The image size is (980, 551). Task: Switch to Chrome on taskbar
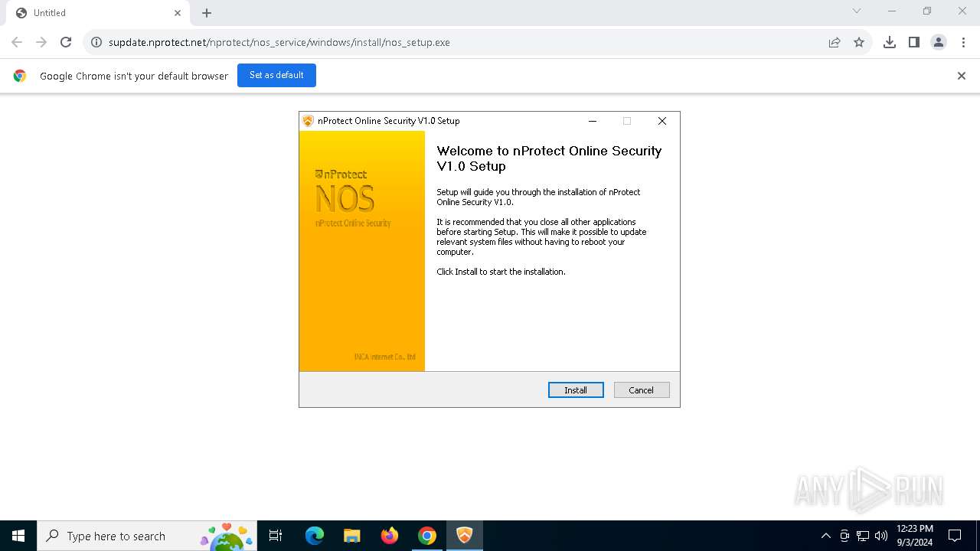[x=427, y=536]
